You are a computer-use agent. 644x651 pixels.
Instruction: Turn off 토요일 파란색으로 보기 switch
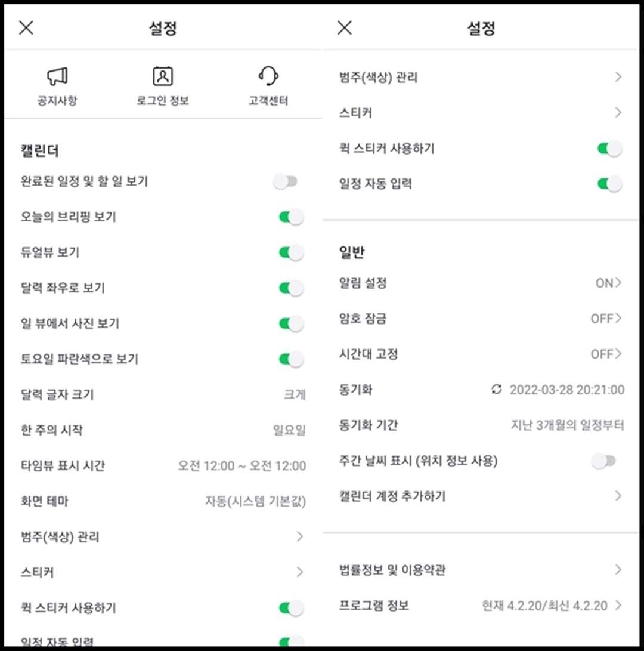click(x=292, y=359)
